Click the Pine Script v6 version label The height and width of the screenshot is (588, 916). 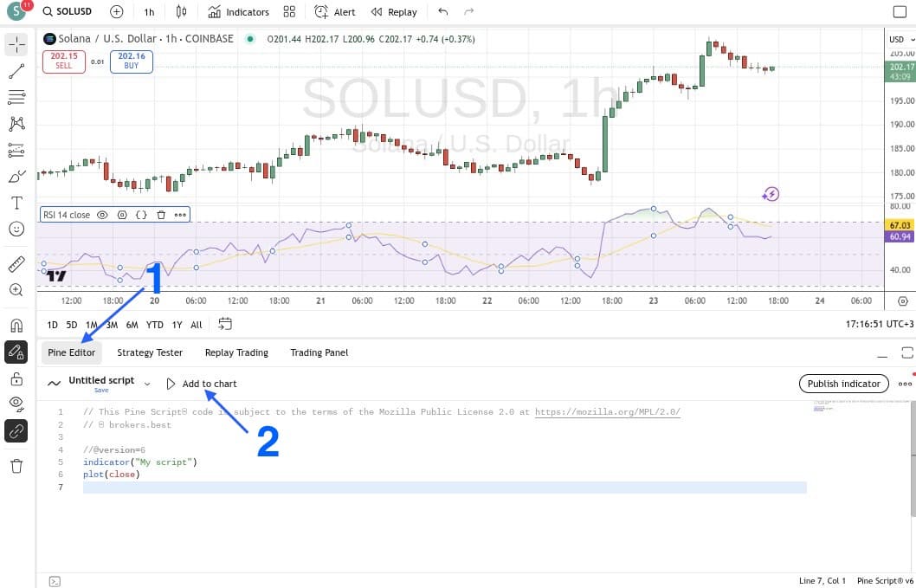(x=885, y=581)
